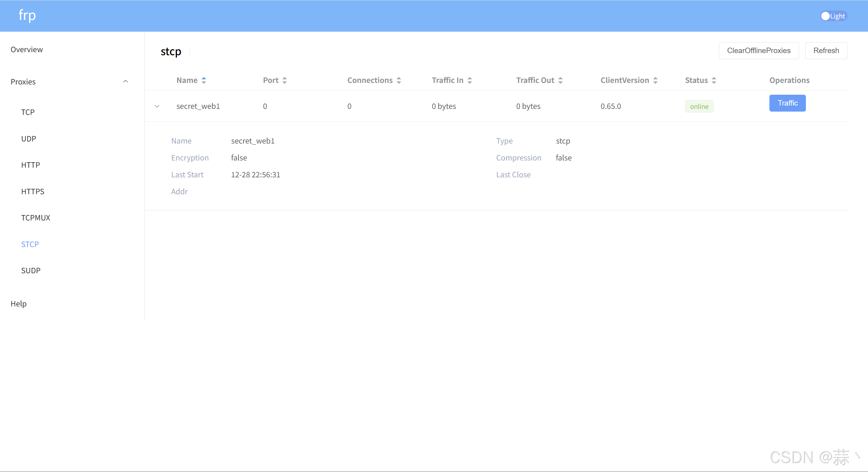Open the Help menu item

pos(18,303)
